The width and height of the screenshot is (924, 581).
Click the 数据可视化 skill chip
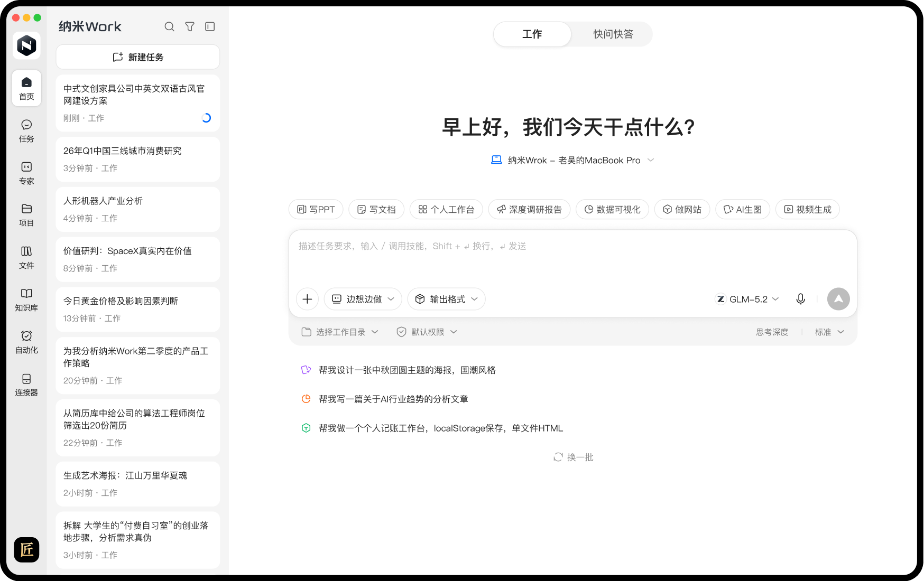tap(612, 210)
